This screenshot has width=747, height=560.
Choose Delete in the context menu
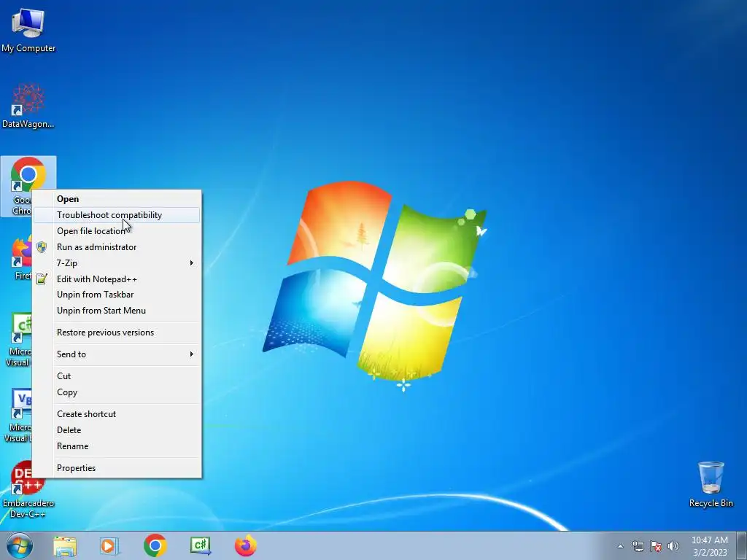[x=117, y=430]
